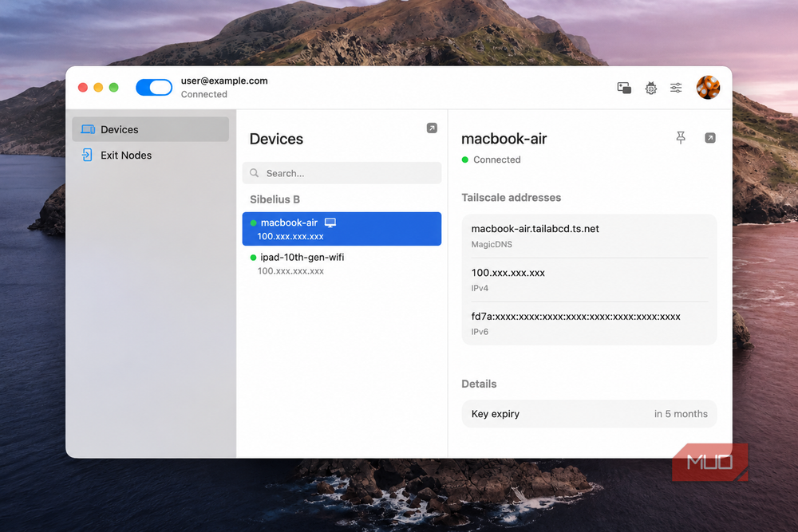This screenshot has width=798, height=532.
Task: Select Devices in the sidebar
Action: point(151,129)
